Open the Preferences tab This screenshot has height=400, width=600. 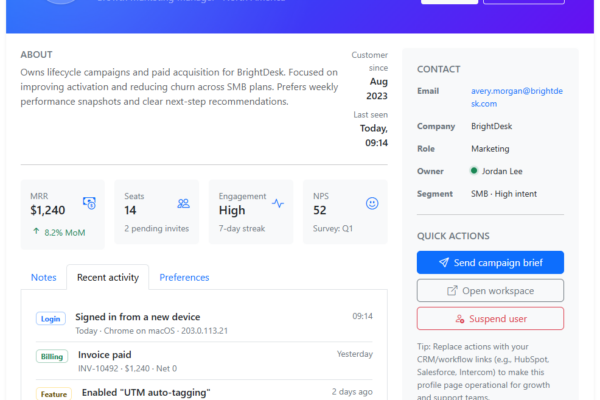pyautogui.click(x=184, y=277)
